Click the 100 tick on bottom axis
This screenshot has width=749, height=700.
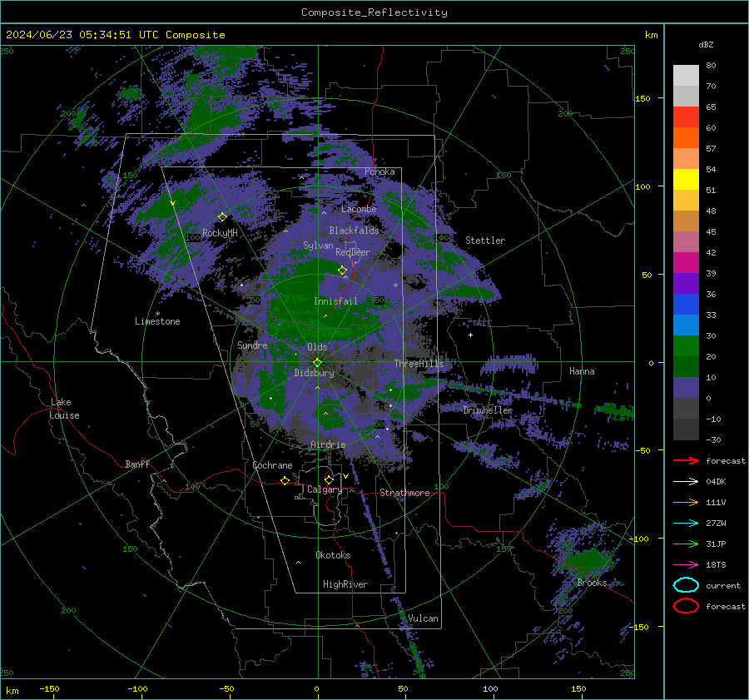click(490, 688)
